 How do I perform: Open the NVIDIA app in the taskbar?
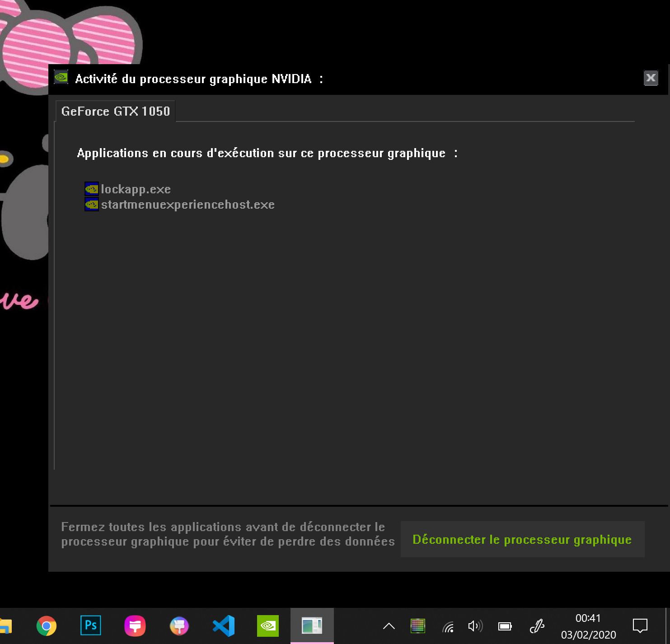tap(268, 626)
